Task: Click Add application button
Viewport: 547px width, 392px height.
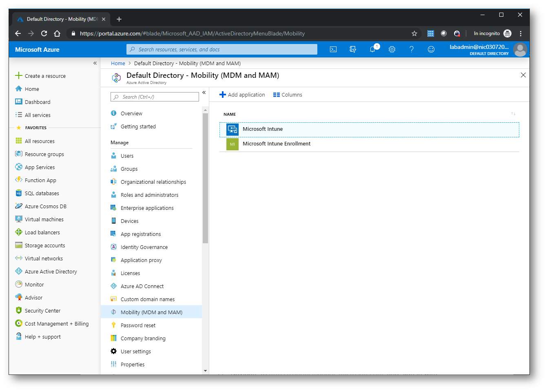Action: (242, 95)
